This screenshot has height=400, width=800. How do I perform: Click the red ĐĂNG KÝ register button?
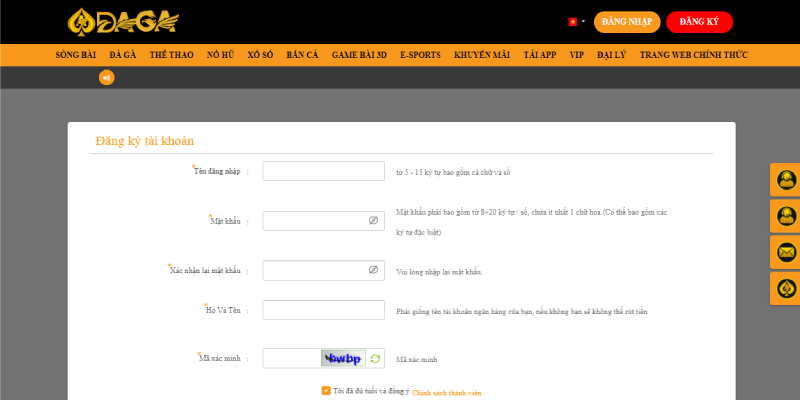(699, 22)
